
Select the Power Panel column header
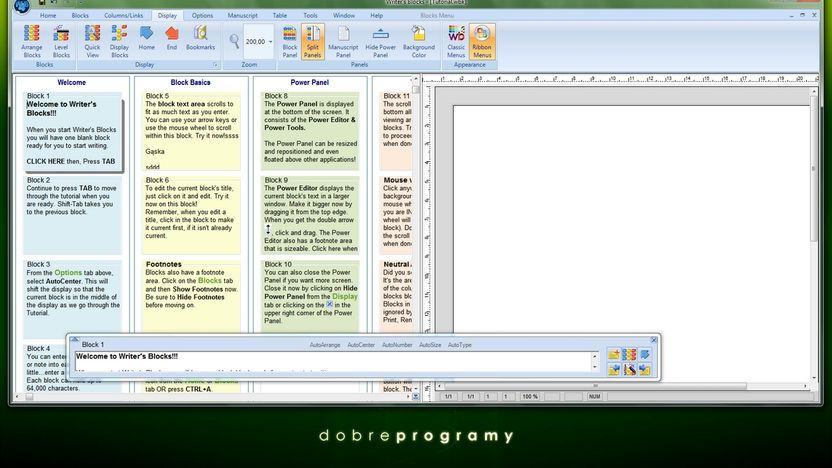309,83
